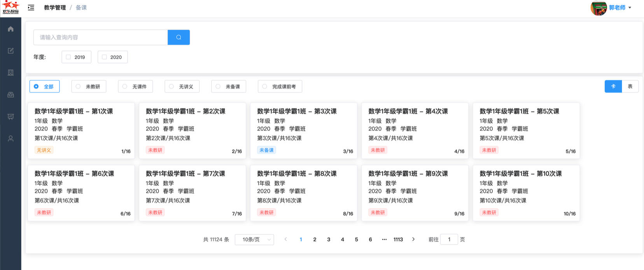Select the 全部 radio filter

click(44, 86)
